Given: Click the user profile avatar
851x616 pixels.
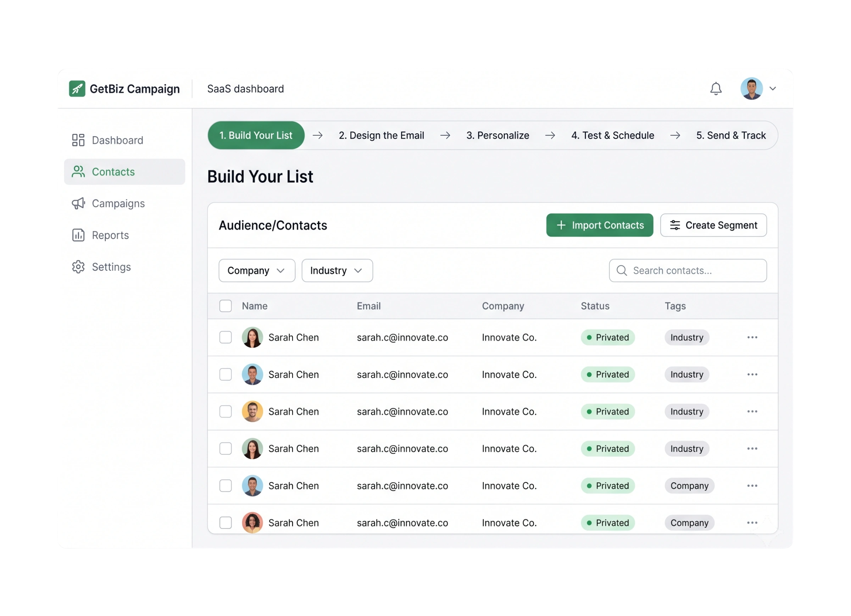Looking at the screenshot, I should [751, 89].
